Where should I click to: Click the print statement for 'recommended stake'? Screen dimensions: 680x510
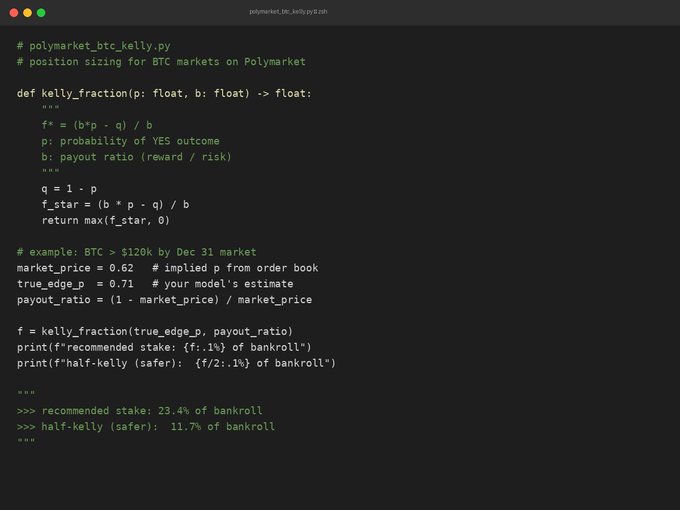(164, 347)
